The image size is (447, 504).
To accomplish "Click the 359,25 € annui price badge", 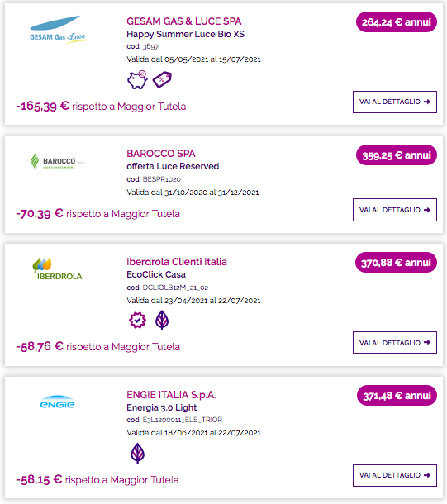I will (397, 155).
